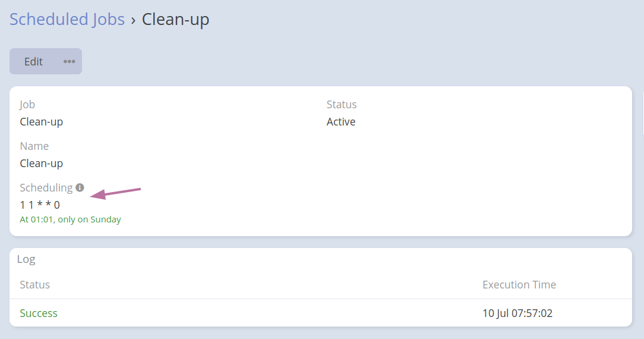Click the pink arrow pointing to Scheduling
644x339 pixels.
115,193
